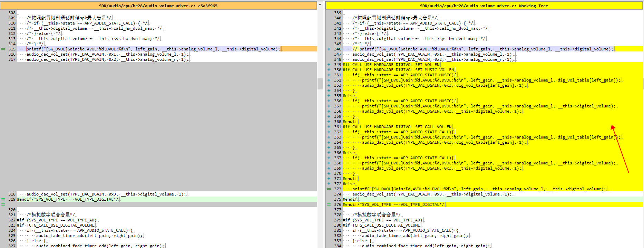
Task: Click the added-line plus marker at line 368
Action: pyautogui.click(x=329, y=163)
